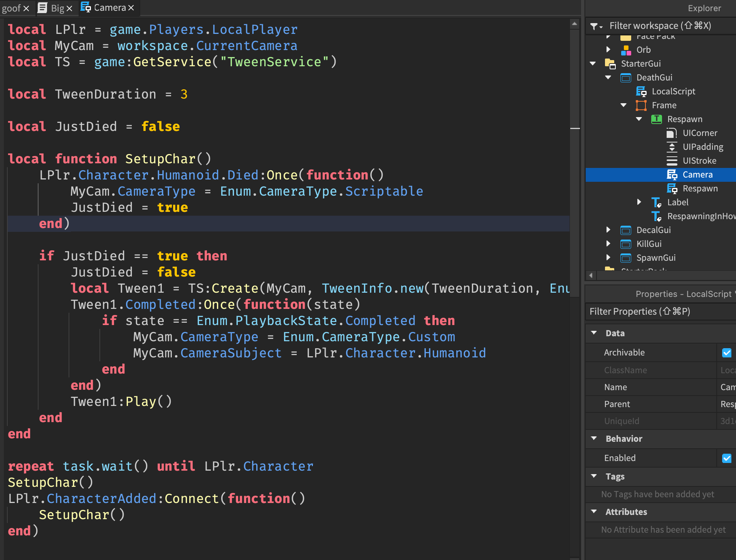Click the Camera script icon in Explorer
736x560 pixels.
pos(672,175)
